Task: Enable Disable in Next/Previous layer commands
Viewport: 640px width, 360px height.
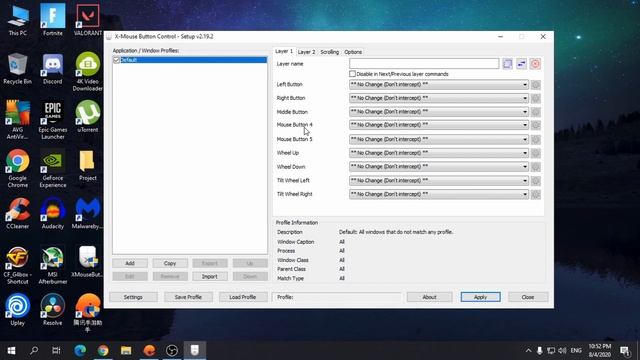Action: (x=352, y=74)
